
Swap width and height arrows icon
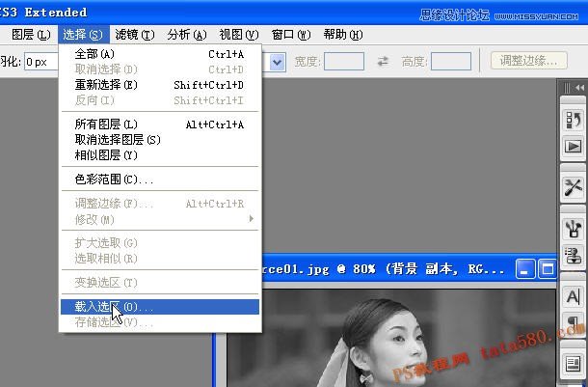click(383, 61)
